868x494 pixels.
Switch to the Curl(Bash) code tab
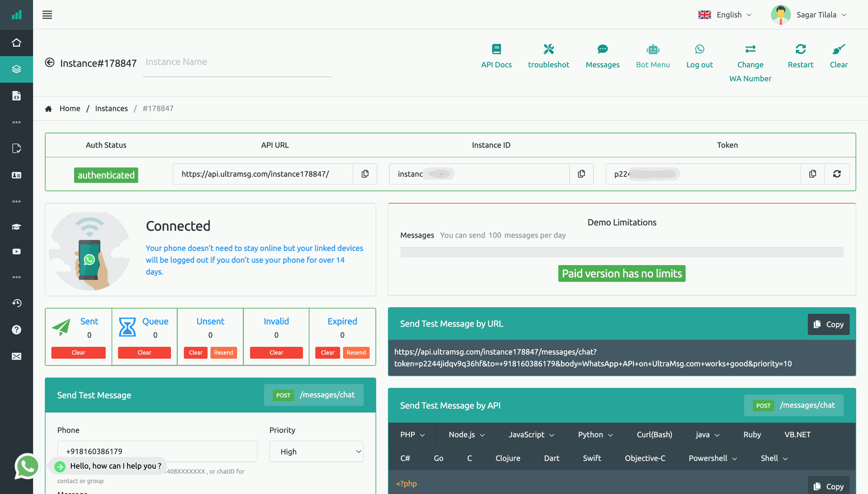(x=654, y=435)
